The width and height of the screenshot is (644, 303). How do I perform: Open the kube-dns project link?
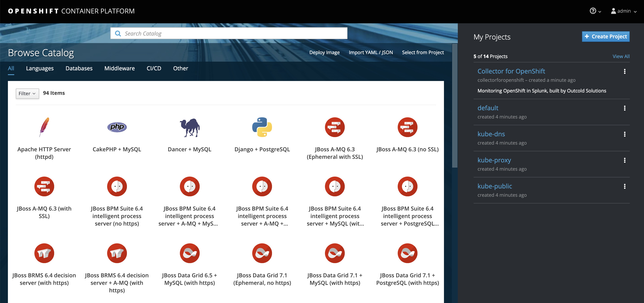[491, 134]
